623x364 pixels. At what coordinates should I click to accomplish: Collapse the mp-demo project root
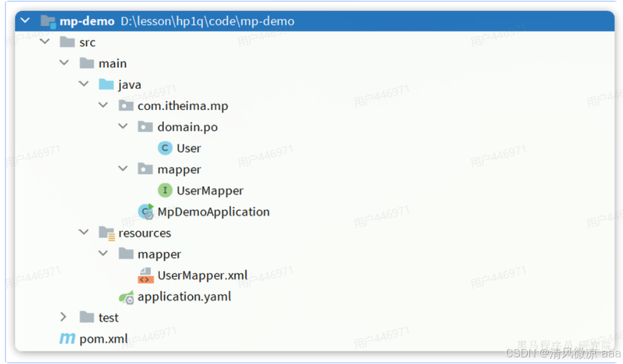click(x=25, y=21)
